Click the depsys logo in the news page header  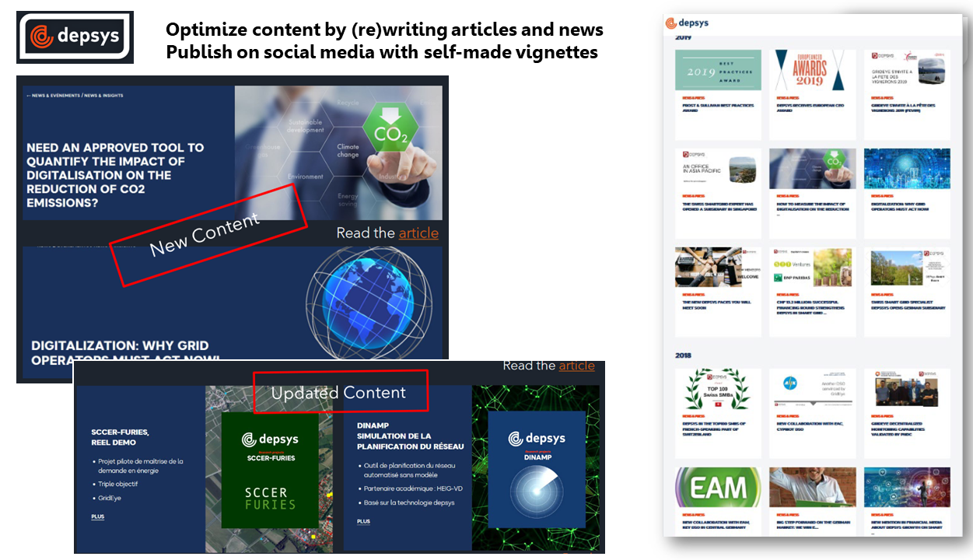(x=687, y=23)
